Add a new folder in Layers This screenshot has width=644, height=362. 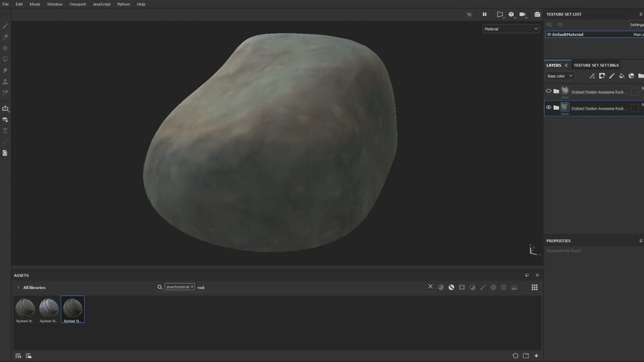[x=641, y=76]
